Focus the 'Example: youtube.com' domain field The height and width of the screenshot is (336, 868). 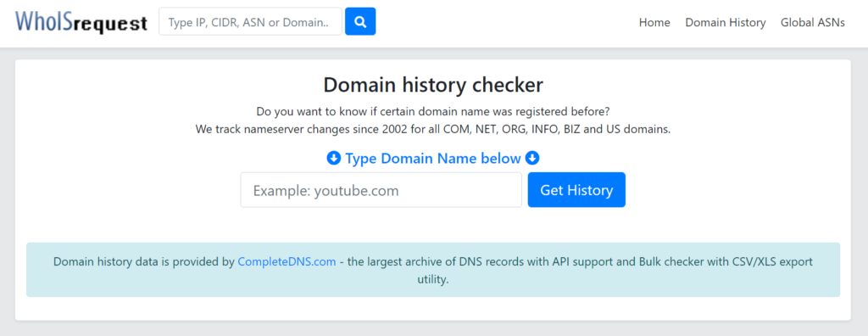[x=381, y=190]
